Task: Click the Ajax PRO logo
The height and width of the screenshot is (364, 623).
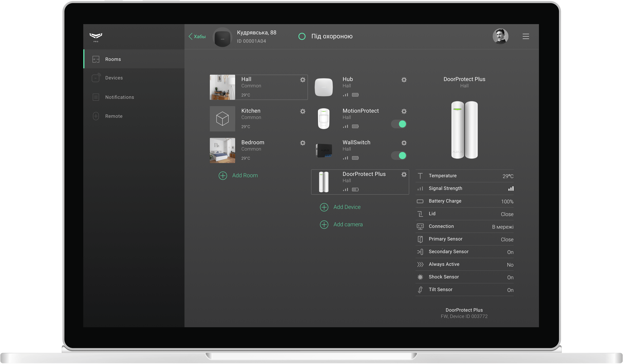Action: (96, 37)
